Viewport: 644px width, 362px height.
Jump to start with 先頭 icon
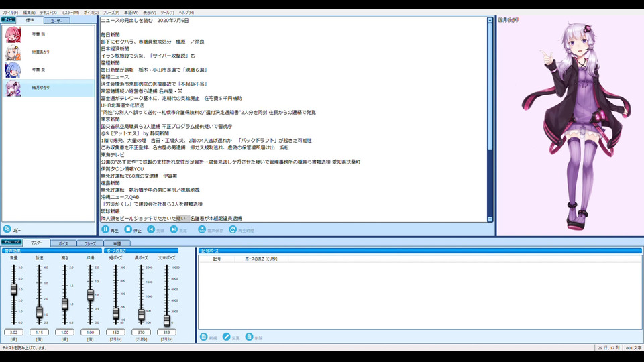pyautogui.click(x=151, y=229)
